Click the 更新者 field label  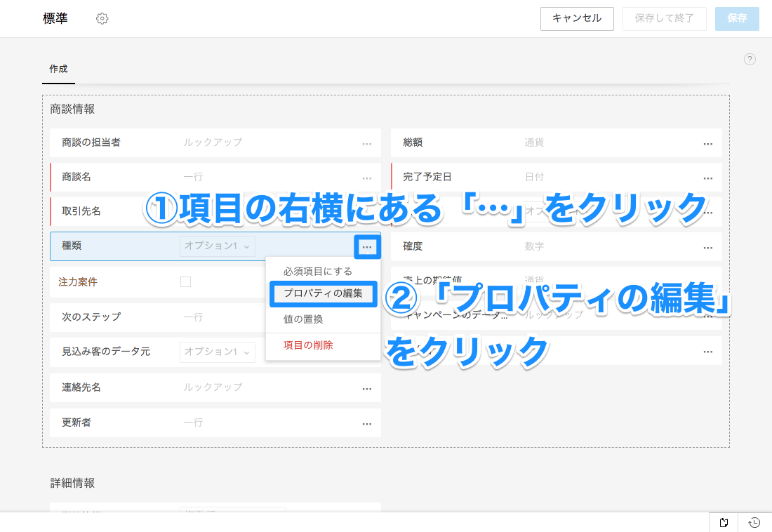[x=76, y=423]
